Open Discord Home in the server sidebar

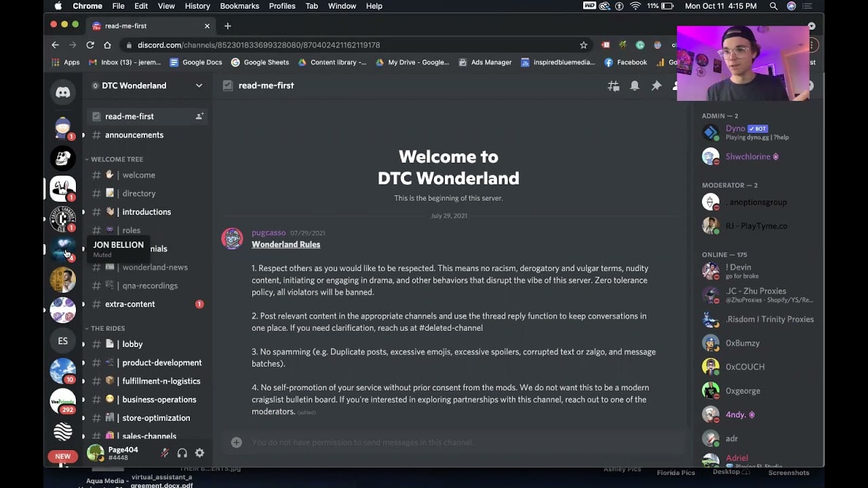tap(62, 92)
